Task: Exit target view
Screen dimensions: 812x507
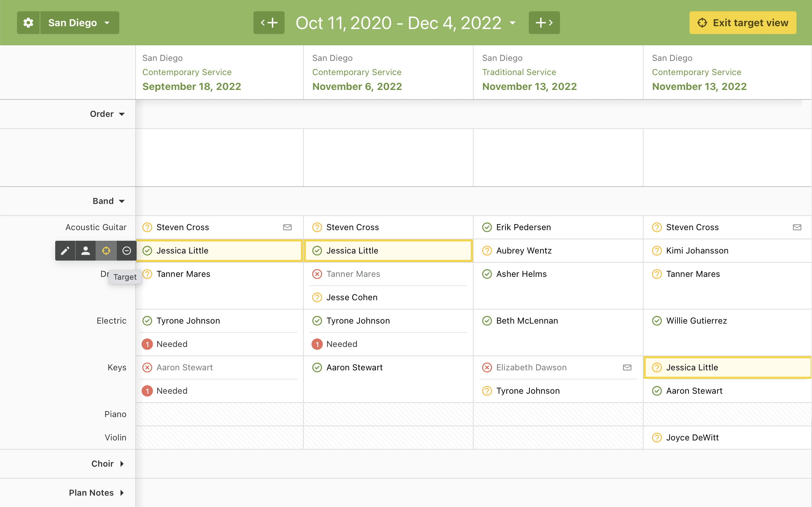Action: coord(742,23)
